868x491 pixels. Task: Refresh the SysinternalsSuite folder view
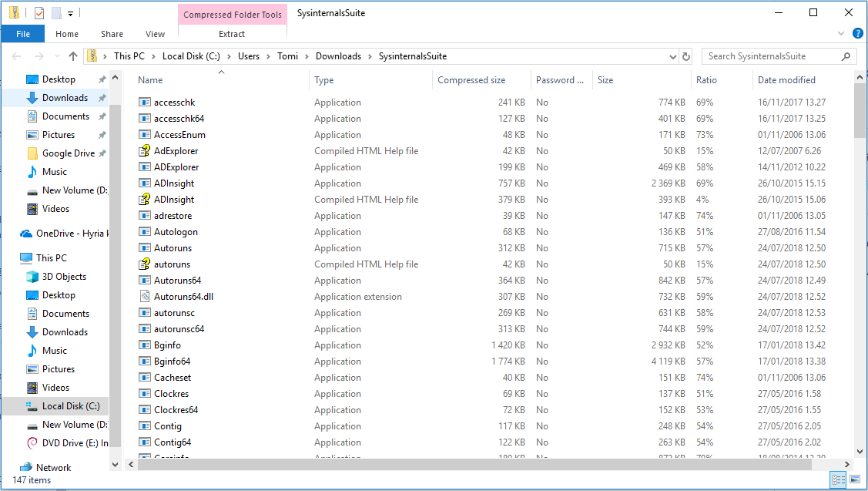[x=686, y=56]
